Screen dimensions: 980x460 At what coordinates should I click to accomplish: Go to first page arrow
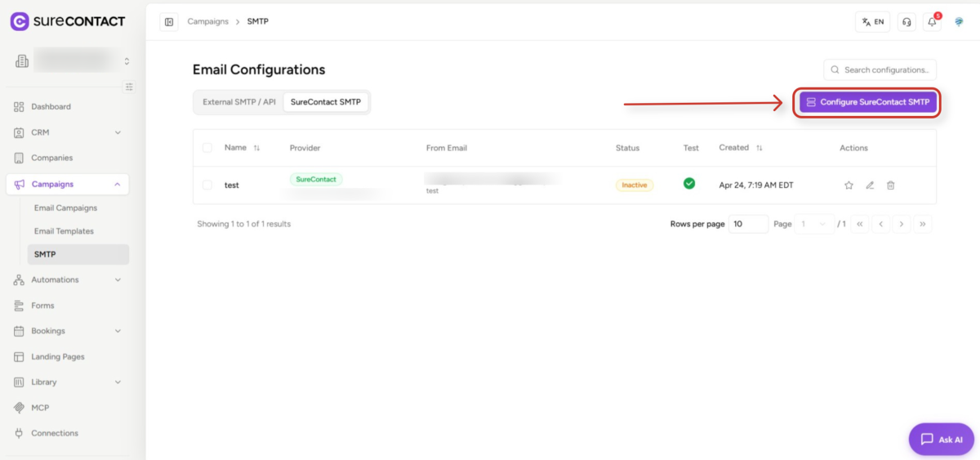coord(860,224)
